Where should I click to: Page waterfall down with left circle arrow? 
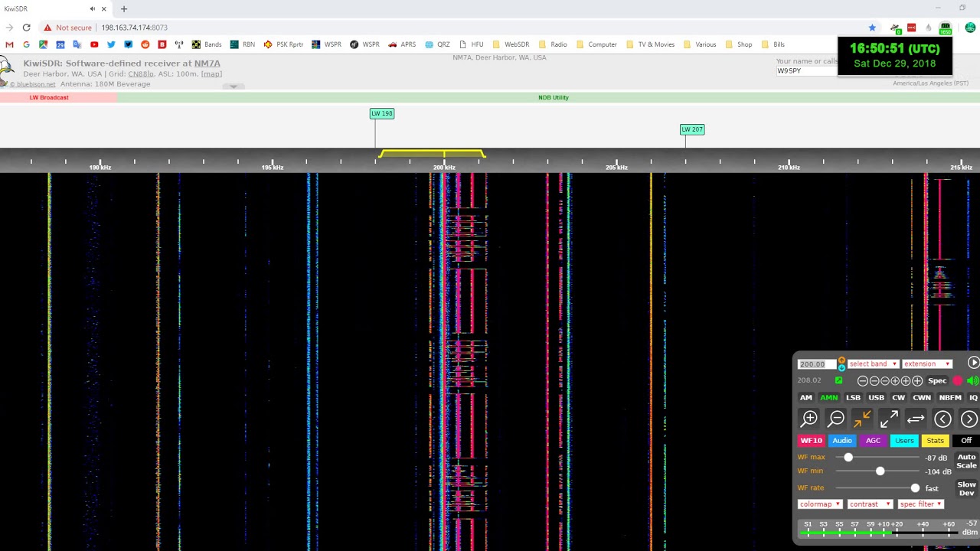[x=942, y=419]
